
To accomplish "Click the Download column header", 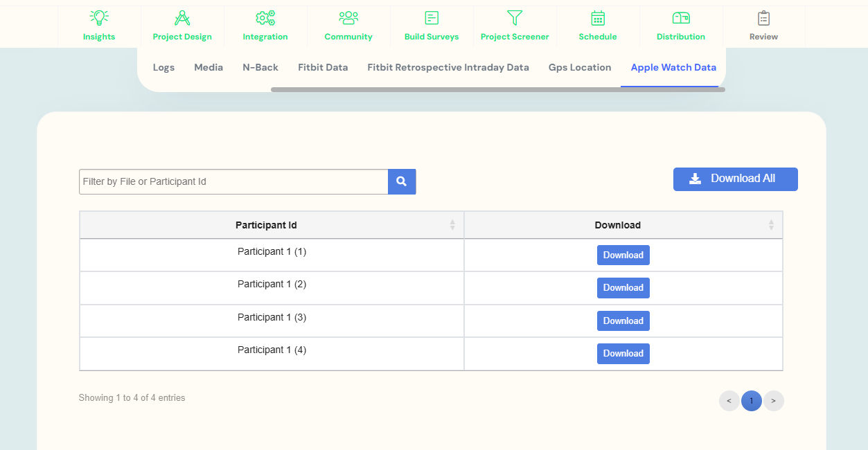I will [623, 225].
